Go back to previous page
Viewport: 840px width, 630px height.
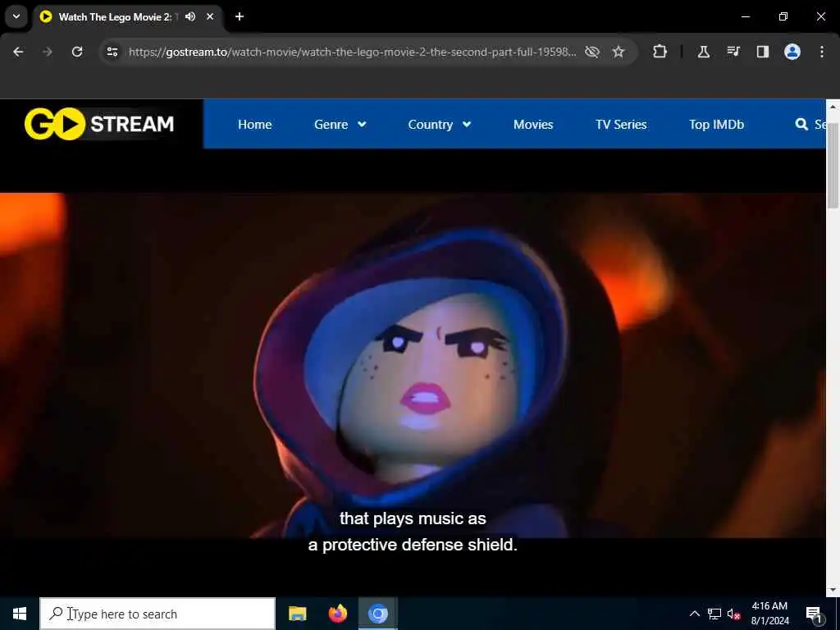(x=18, y=52)
